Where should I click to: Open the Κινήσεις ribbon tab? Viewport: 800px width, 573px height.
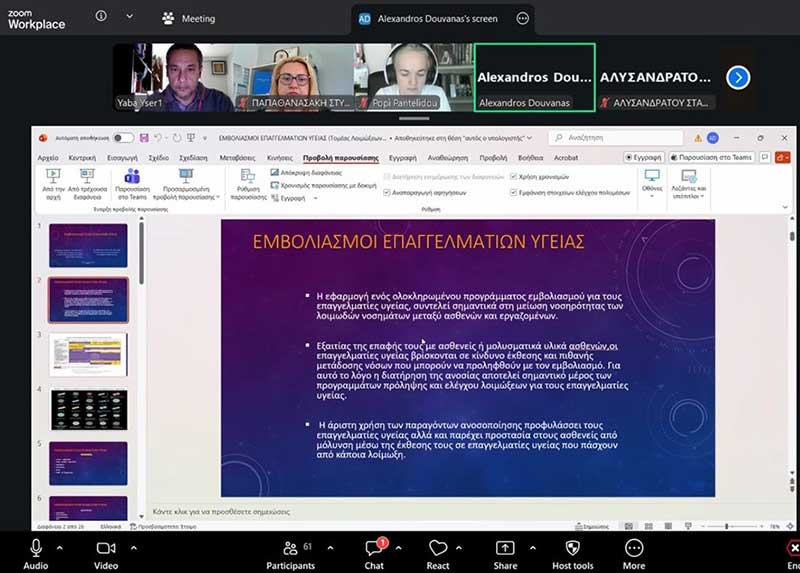pos(280,158)
